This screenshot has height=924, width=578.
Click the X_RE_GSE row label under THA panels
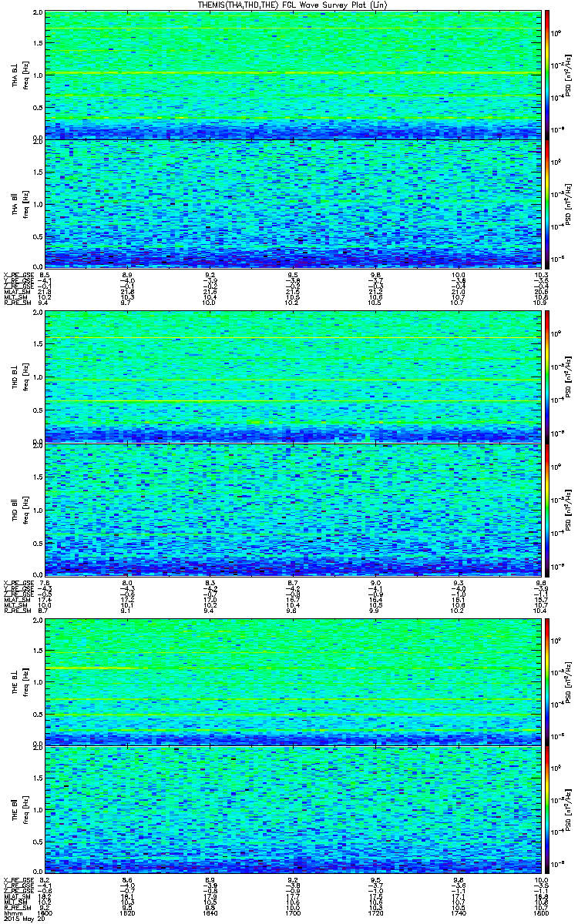(18, 275)
